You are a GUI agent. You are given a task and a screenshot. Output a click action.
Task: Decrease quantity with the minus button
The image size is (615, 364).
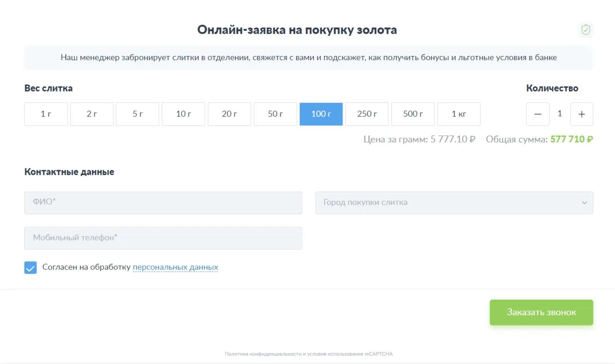(x=538, y=114)
